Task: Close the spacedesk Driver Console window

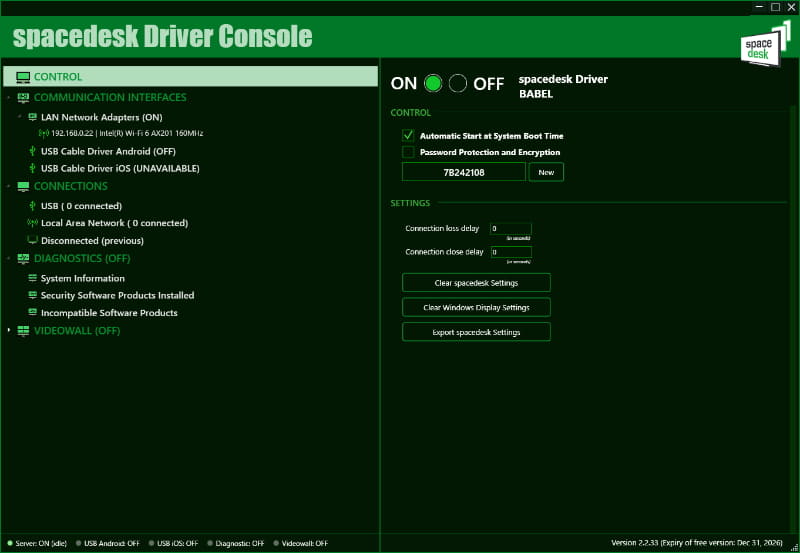Action: (792, 7)
